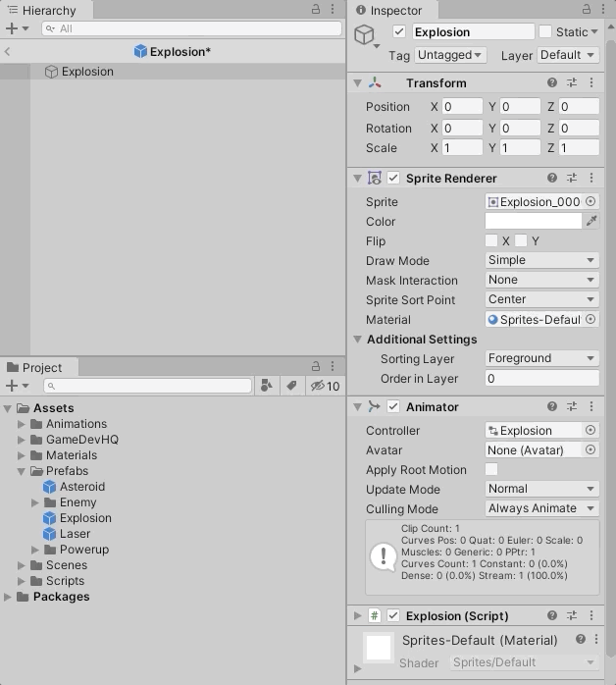Open the Tag Untagged dropdown

(449, 55)
